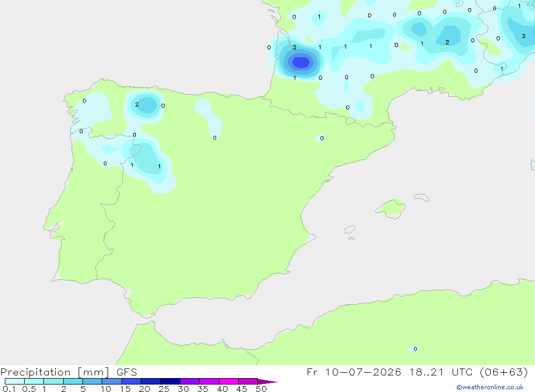Click the 5–10 mm legend swatch
This screenshot has height=392, width=535.
point(92,381)
